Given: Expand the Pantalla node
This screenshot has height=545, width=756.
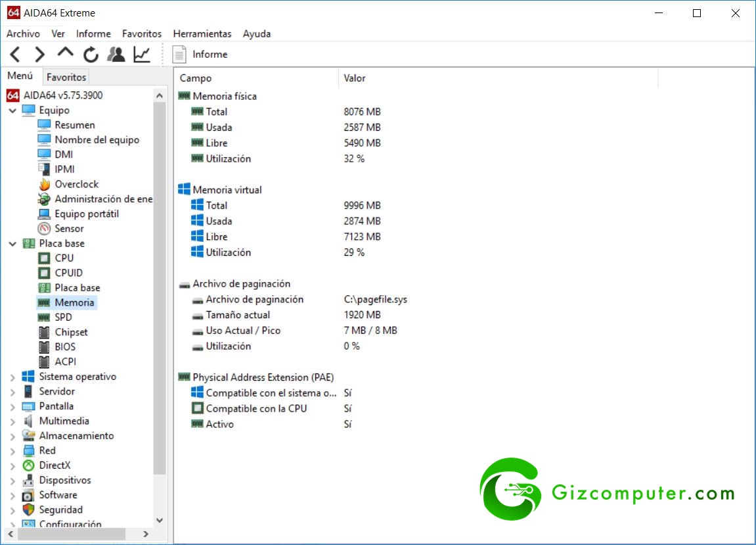Looking at the screenshot, I should pos(12,407).
